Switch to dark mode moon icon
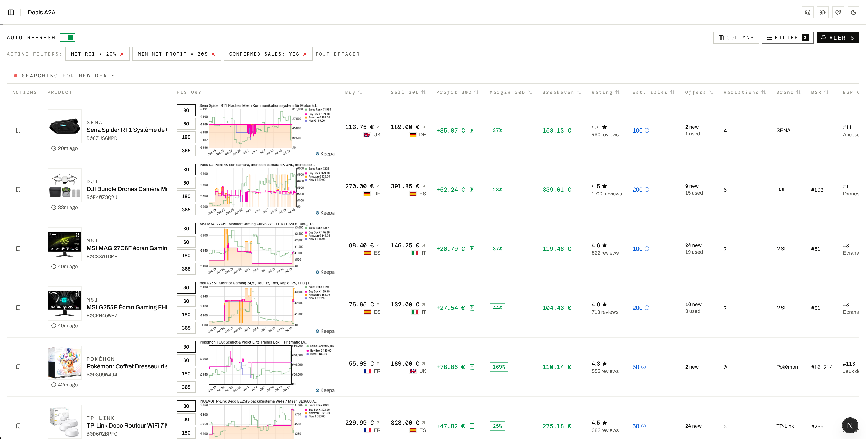Image resolution: width=868 pixels, height=439 pixels. click(854, 13)
